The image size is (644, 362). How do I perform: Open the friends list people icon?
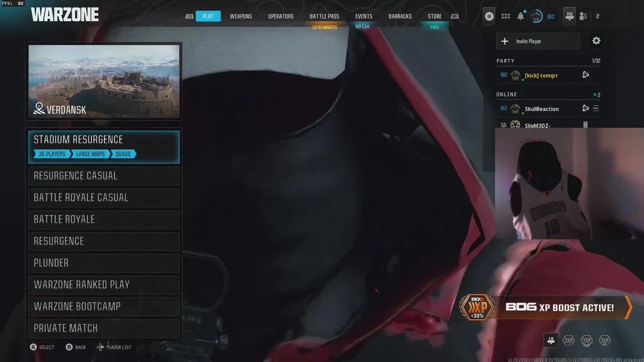click(x=583, y=16)
